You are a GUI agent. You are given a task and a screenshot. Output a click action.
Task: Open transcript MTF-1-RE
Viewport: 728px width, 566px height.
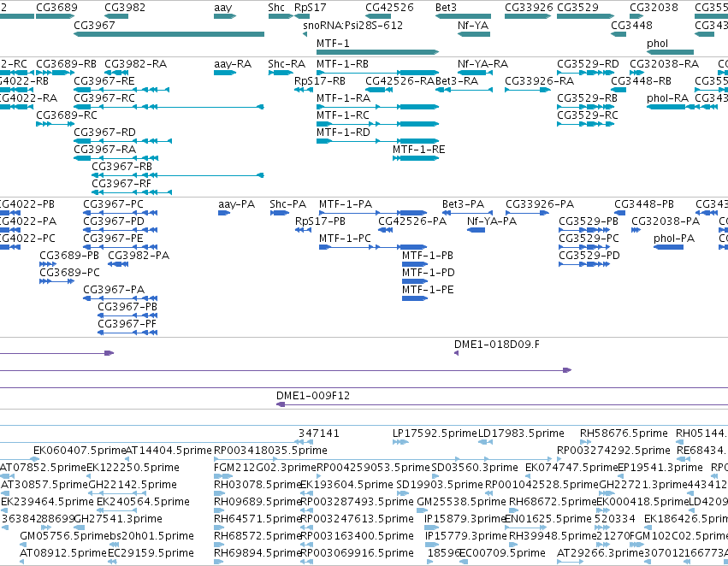(x=416, y=158)
